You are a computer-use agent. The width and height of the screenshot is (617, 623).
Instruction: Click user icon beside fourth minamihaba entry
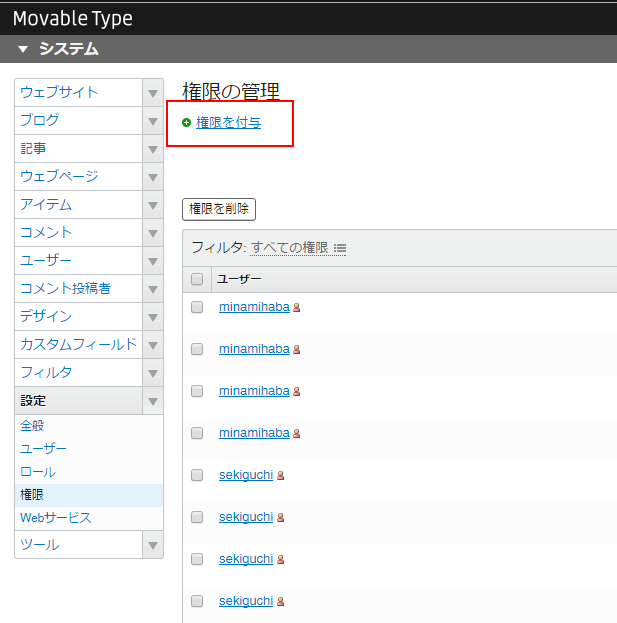[x=297, y=434]
